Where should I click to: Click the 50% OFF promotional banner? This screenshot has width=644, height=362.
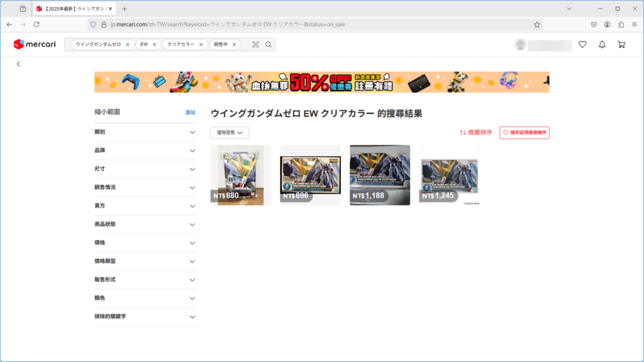pyautogui.click(x=321, y=82)
